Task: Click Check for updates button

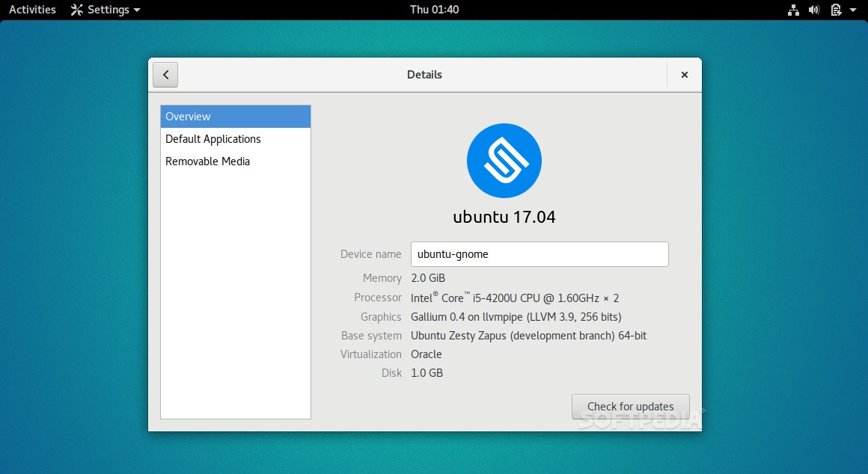Action: coord(631,407)
